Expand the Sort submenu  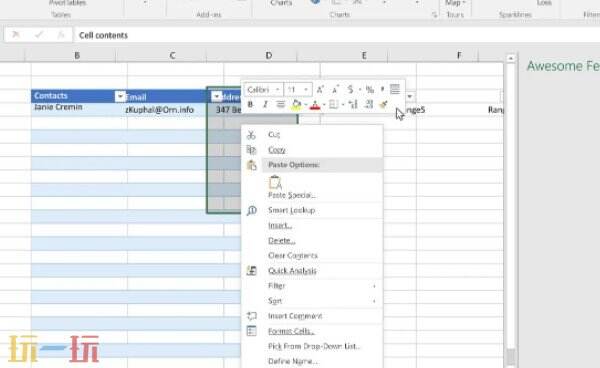pyautogui.click(x=321, y=301)
